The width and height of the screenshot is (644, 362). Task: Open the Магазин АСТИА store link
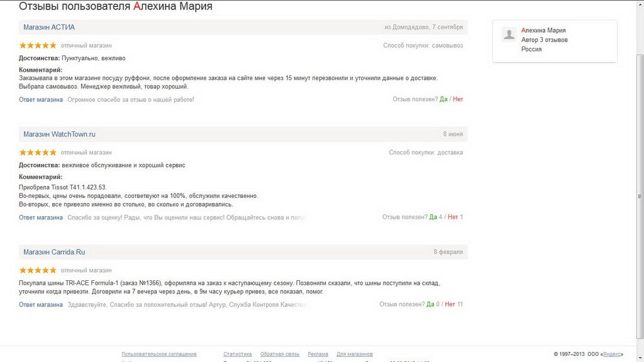point(49,27)
